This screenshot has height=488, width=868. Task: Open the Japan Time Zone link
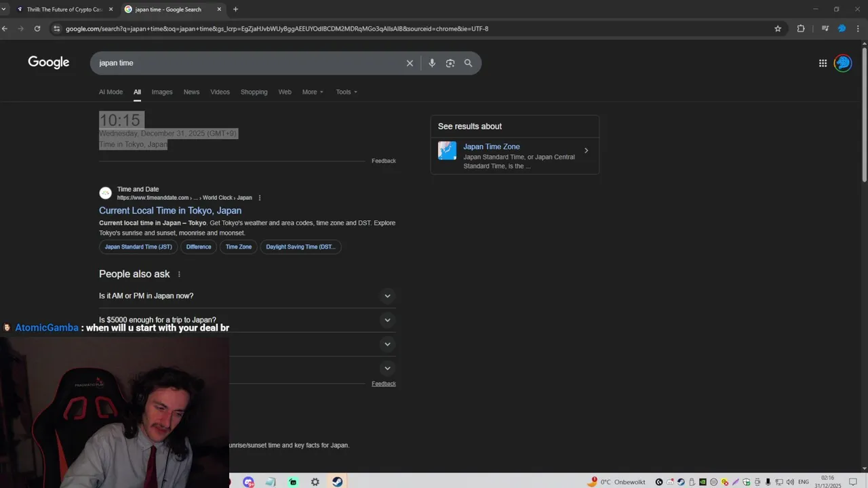(x=492, y=146)
